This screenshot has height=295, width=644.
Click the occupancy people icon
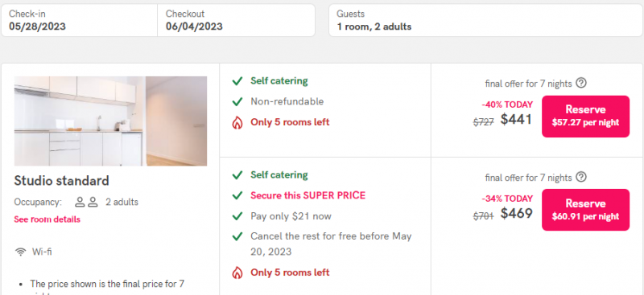point(86,202)
